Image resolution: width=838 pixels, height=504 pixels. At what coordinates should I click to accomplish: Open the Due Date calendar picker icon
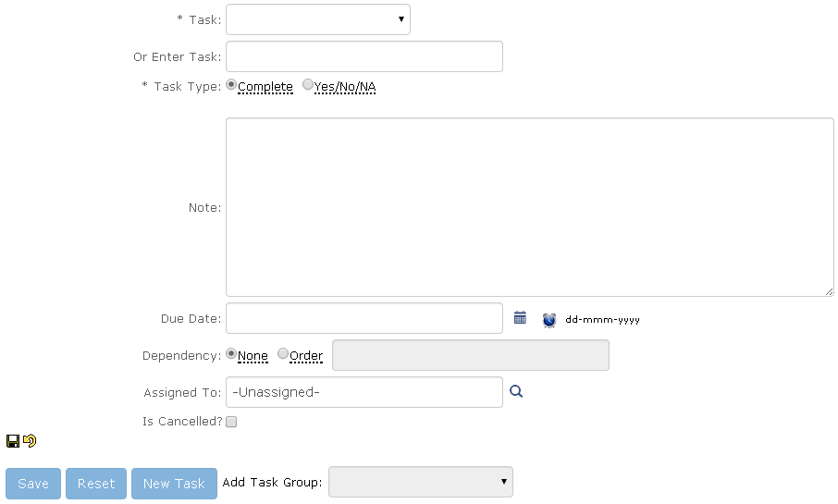(x=520, y=318)
